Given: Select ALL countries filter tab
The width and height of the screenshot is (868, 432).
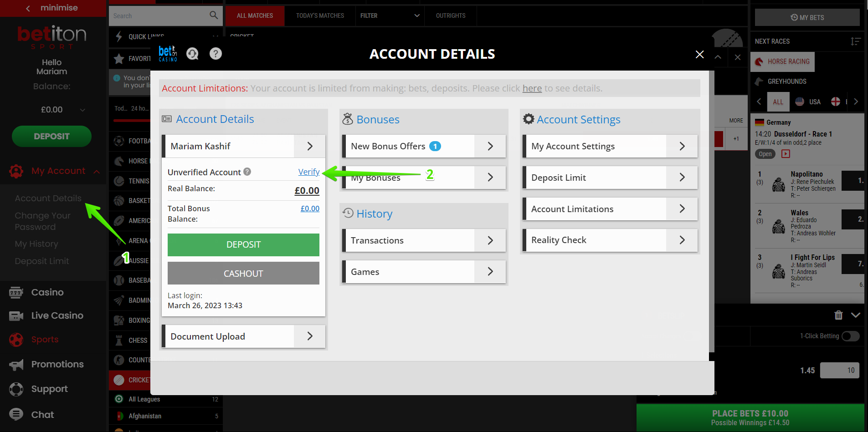Looking at the screenshot, I should pyautogui.click(x=778, y=102).
